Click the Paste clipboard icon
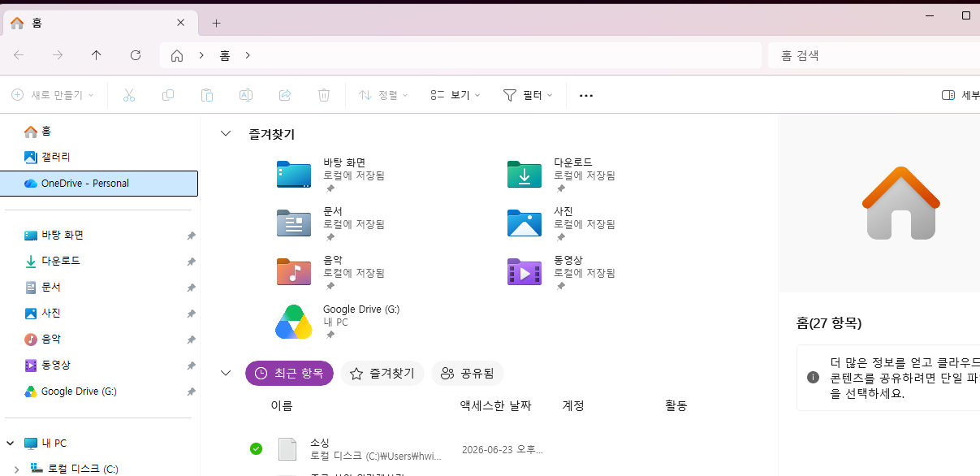980x476 pixels. [x=207, y=95]
